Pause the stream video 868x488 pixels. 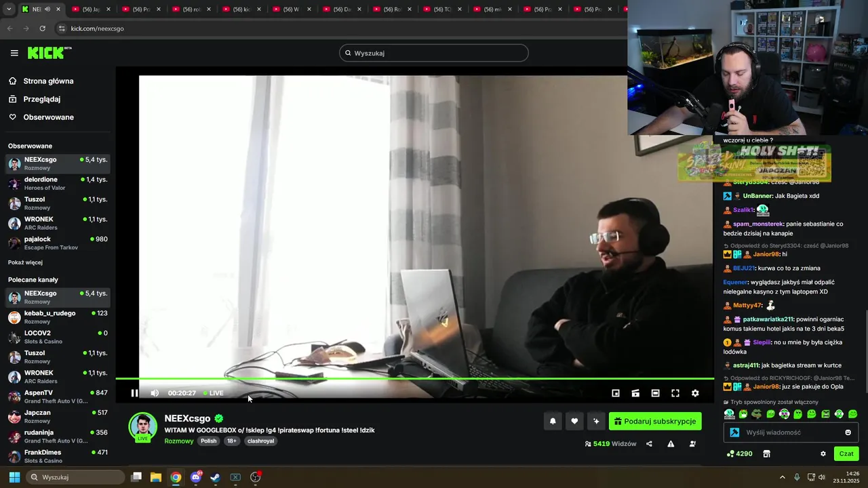click(x=134, y=393)
